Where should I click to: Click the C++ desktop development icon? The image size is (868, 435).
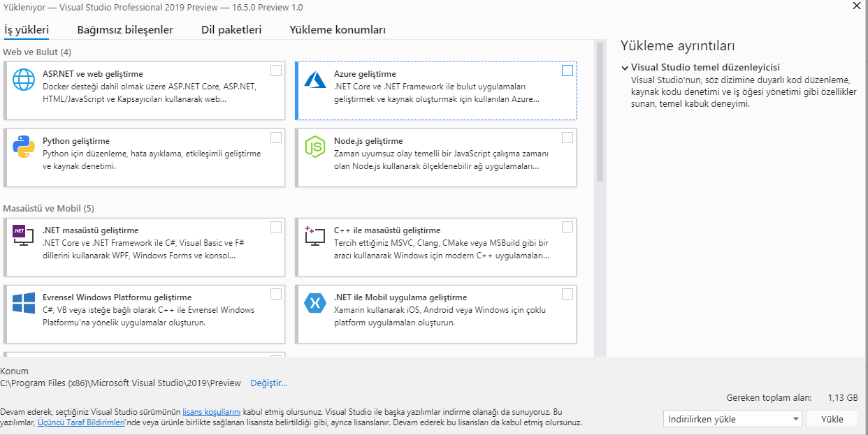tap(315, 235)
